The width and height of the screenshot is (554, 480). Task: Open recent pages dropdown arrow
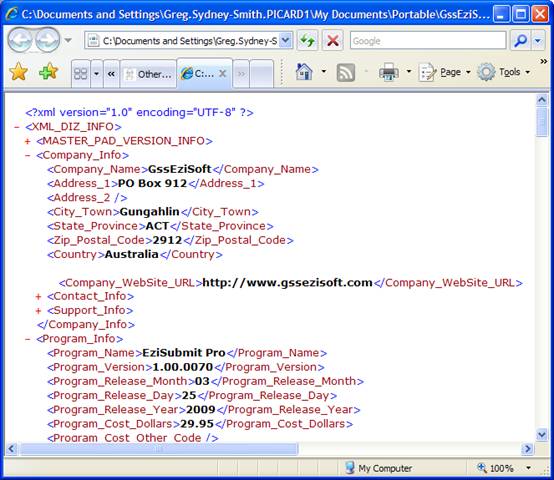click(68, 40)
